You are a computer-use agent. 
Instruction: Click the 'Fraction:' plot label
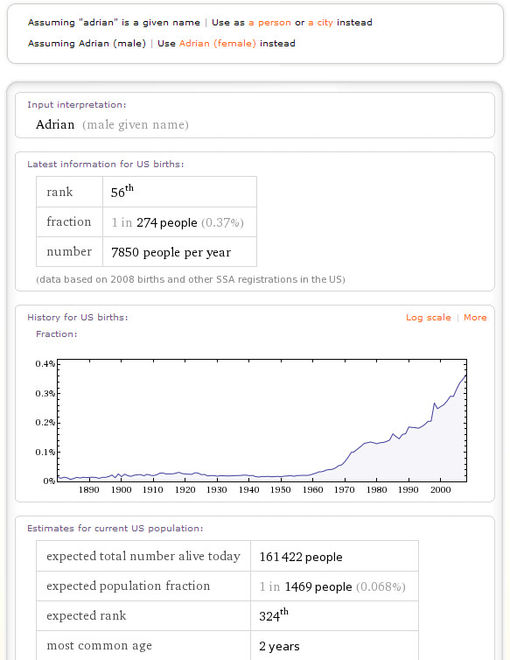(56, 334)
